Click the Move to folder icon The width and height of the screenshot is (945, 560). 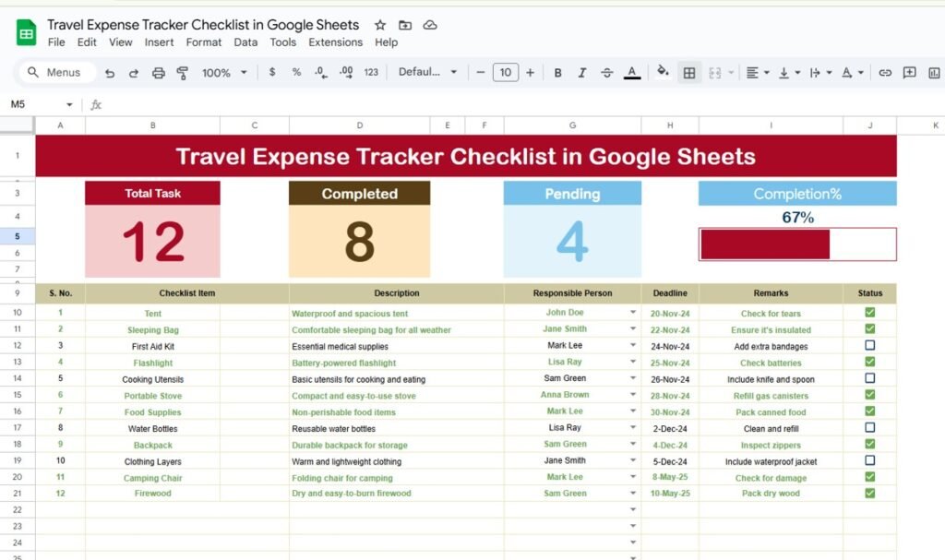coord(405,25)
